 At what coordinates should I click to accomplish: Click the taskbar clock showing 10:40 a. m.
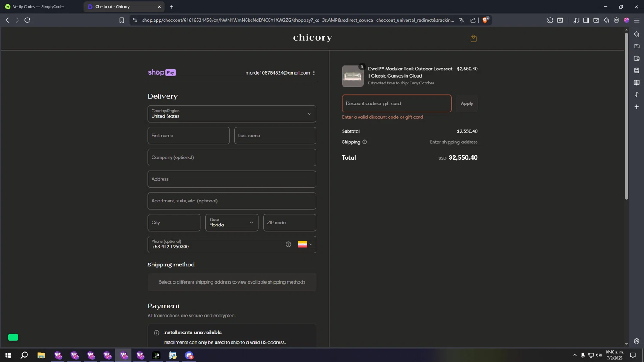[x=614, y=355]
